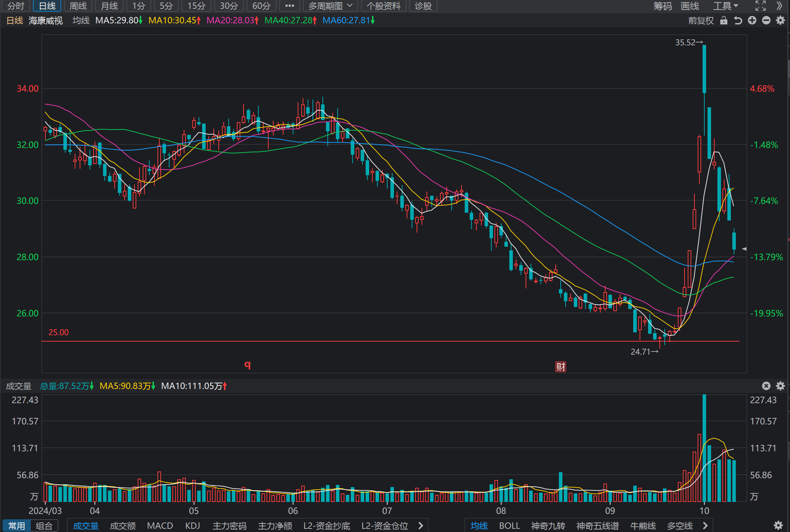Click the lock icon beside 前复权
This screenshot has height=532, width=790.
tap(724, 21)
